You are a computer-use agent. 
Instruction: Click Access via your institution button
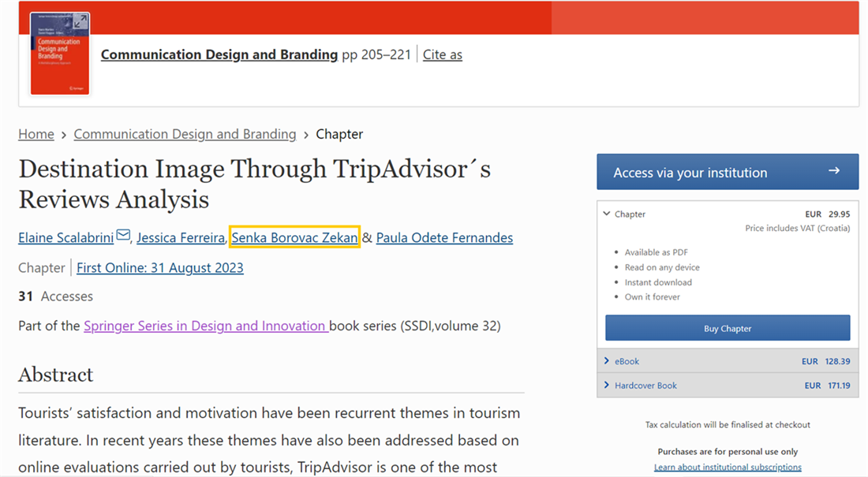pyautogui.click(x=728, y=172)
